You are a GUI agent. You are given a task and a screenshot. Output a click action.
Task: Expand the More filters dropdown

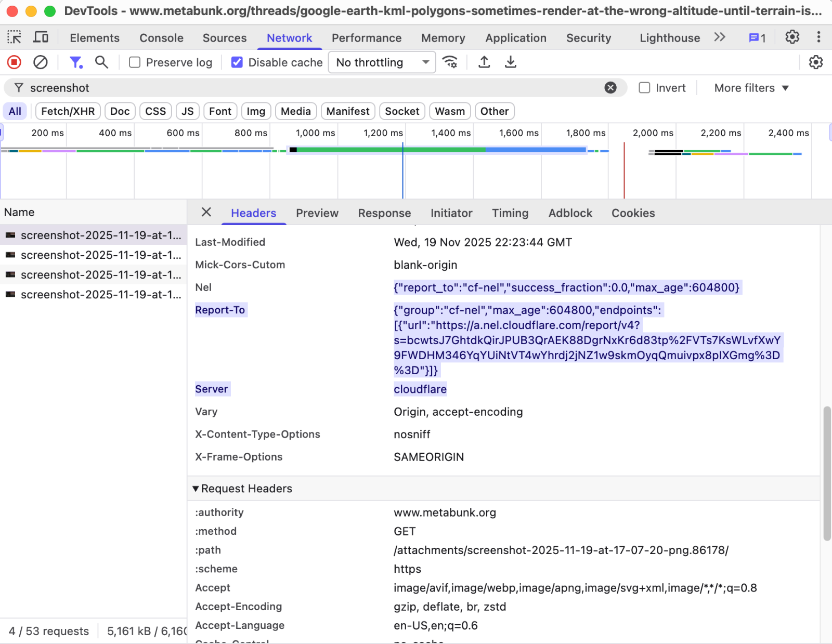pos(750,87)
